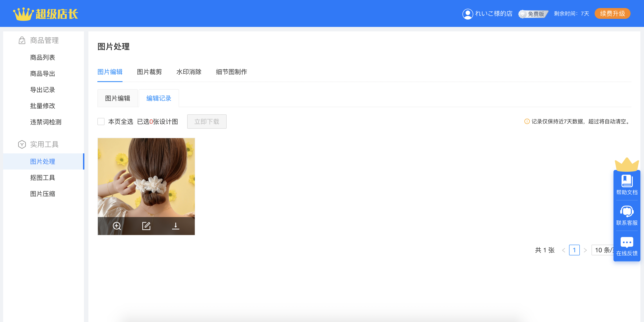Click the 实用工具 hexagon icon
This screenshot has height=322, width=644.
[22, 144]
